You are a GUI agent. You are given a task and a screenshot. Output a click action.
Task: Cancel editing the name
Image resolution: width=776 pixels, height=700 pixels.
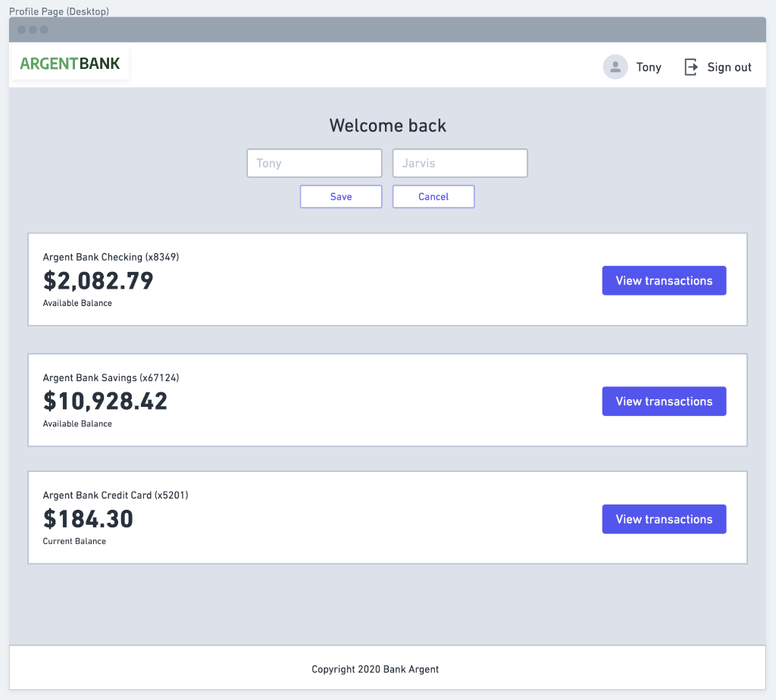433,196
